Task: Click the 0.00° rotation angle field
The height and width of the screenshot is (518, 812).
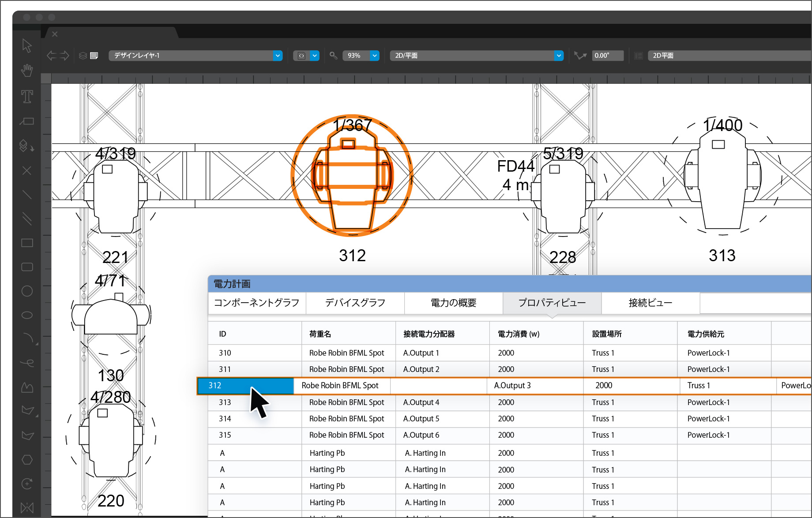Action: tap(607, 56)
